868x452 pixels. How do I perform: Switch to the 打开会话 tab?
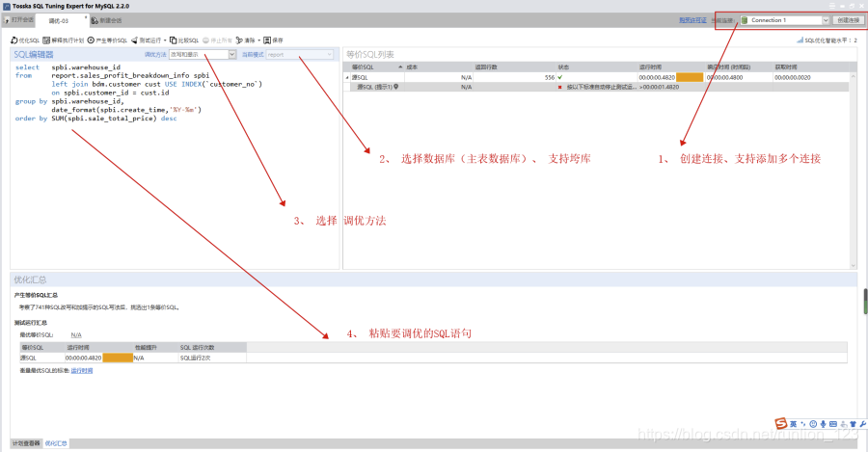tap(19, 20)
